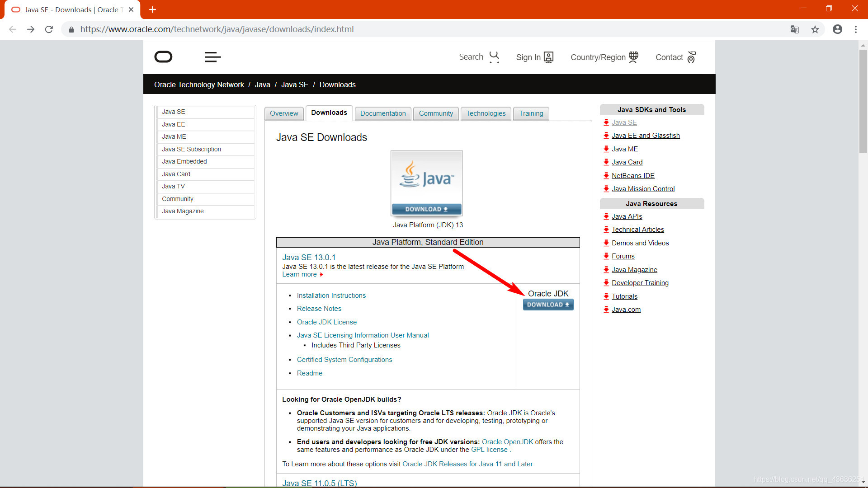The width and height of the screenshot is (868, 488).
Task: Switch to the Overview tab
Action: click(284, 113)
